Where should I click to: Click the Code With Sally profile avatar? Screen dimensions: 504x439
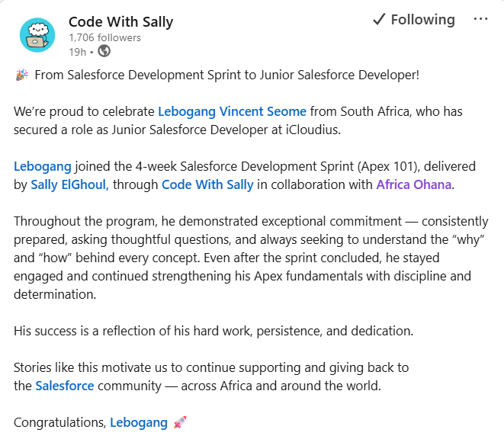35,35
